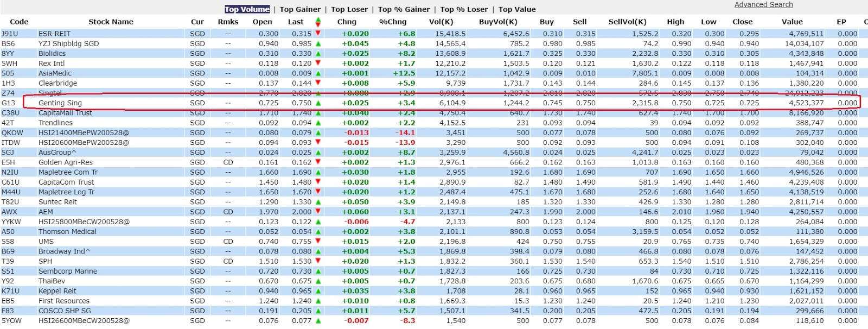
Task: Select stock name ESR-REIT
Action: click(54, 34)
